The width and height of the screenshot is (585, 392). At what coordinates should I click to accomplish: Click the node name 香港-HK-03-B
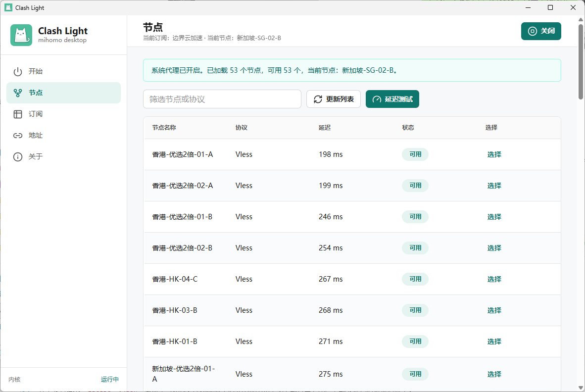coord(175,310)
